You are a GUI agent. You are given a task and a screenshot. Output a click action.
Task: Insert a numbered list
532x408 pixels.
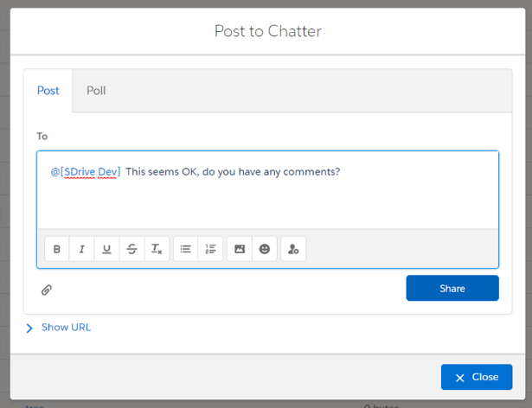pos(210,249)
